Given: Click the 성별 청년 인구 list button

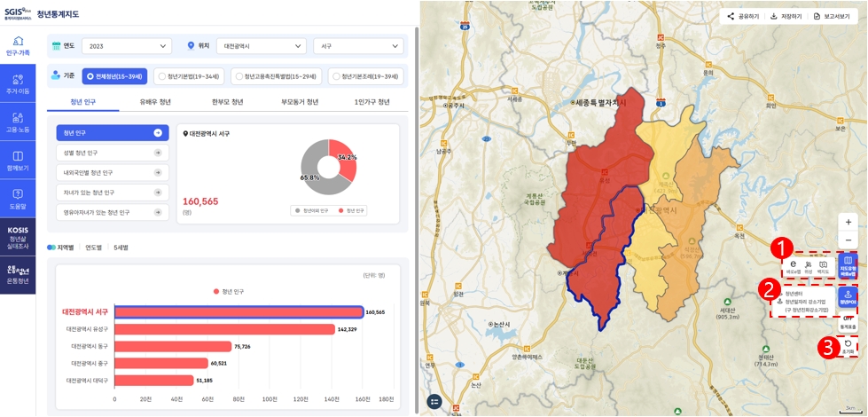Looking at the screenshot, I should point(112,153).
